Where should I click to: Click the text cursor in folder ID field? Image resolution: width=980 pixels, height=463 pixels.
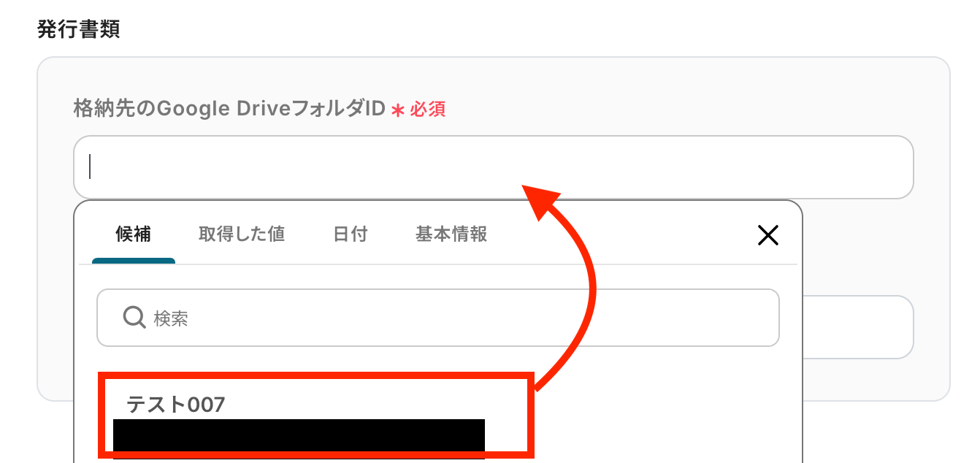pyautogui.click(x=90, y=167)
